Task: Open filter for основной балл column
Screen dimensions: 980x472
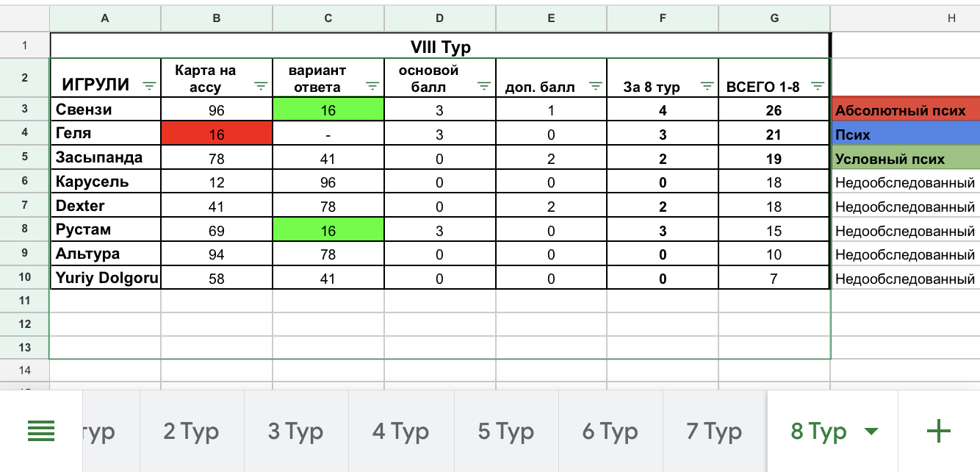Action: pos(484,86)
